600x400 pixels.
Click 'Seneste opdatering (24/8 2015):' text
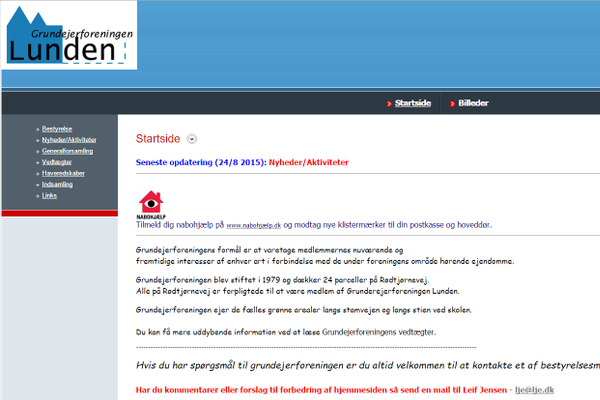coord(201,162)
